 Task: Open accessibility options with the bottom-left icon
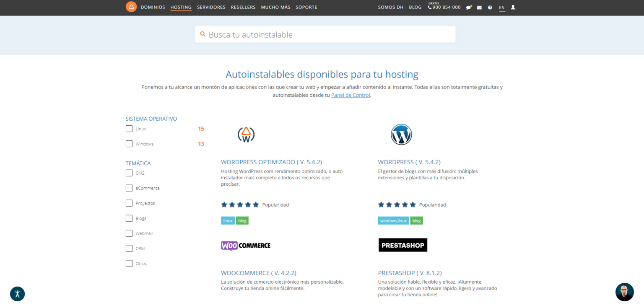click(17, 294)
